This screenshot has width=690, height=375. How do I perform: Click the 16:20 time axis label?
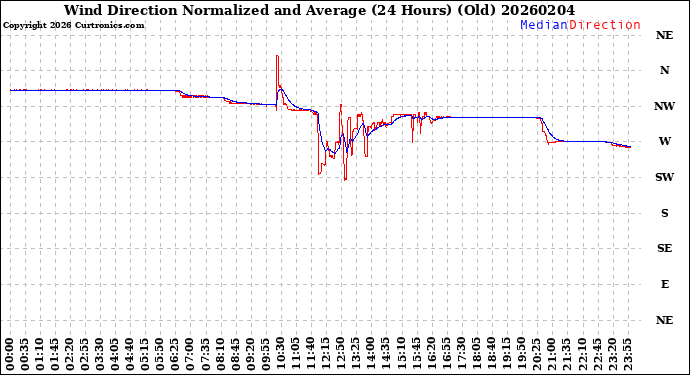[431, 354]
